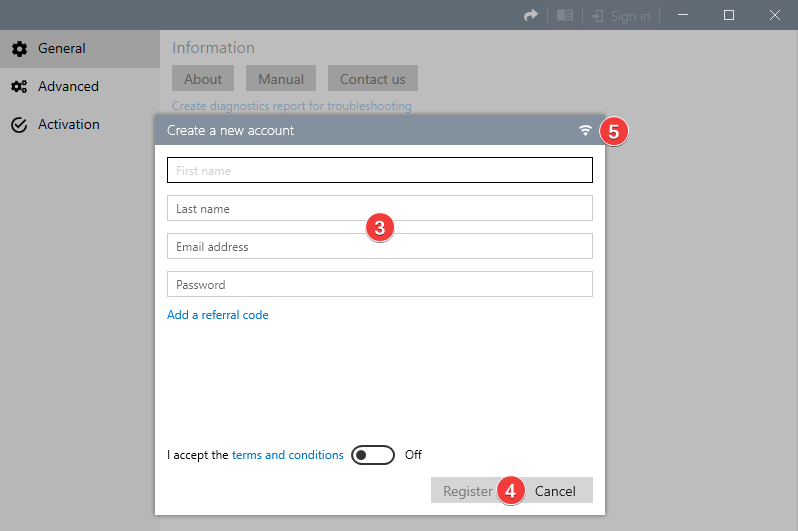Click the Register button
This screenshot has width=798, height=531.
tap(467, 490)
